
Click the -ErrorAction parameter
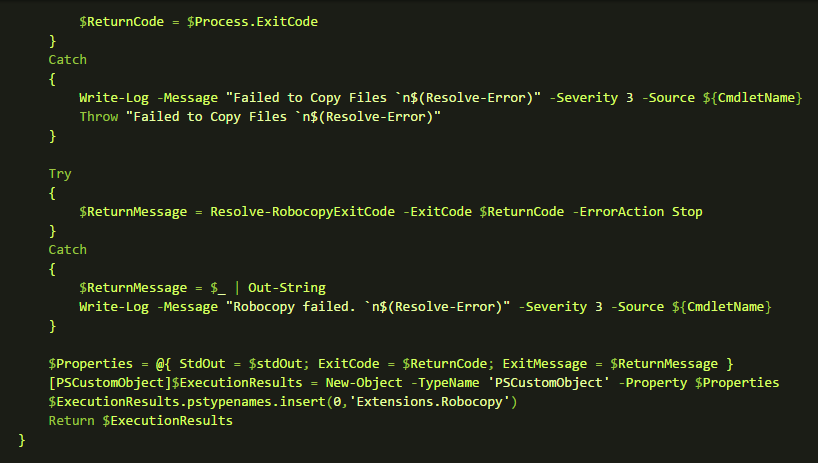618,212
